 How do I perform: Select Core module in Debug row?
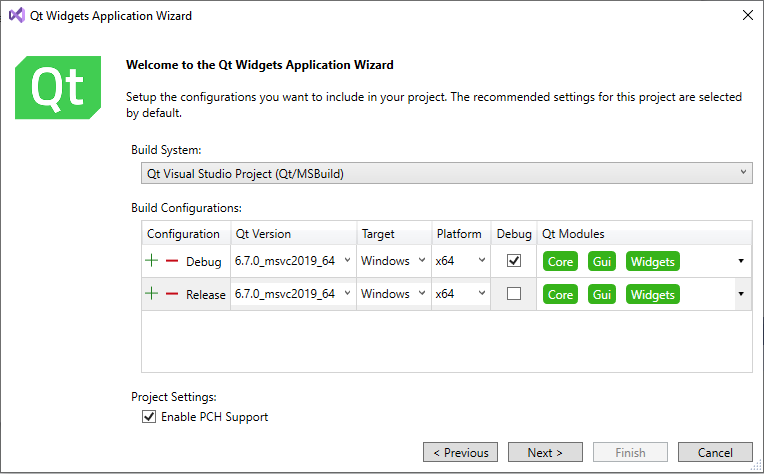click(560, 262)
